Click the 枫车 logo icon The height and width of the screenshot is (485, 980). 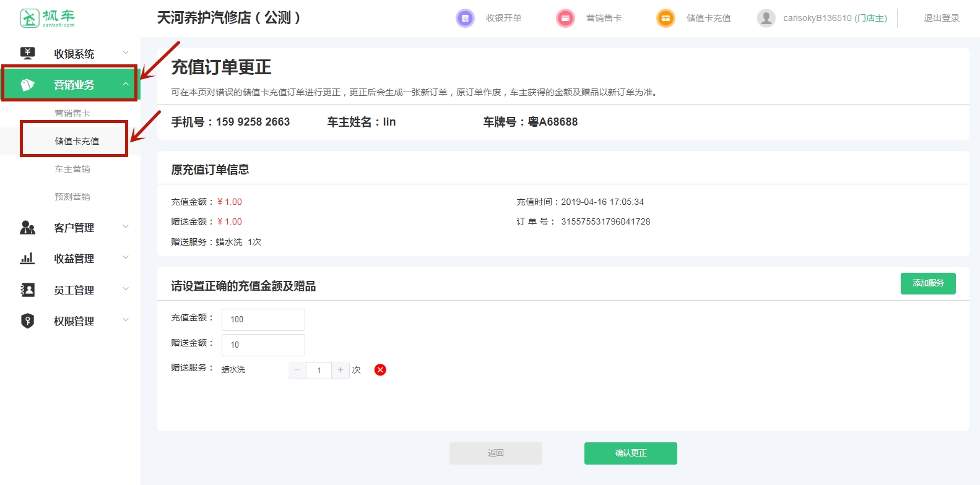(x=30, y=19)
